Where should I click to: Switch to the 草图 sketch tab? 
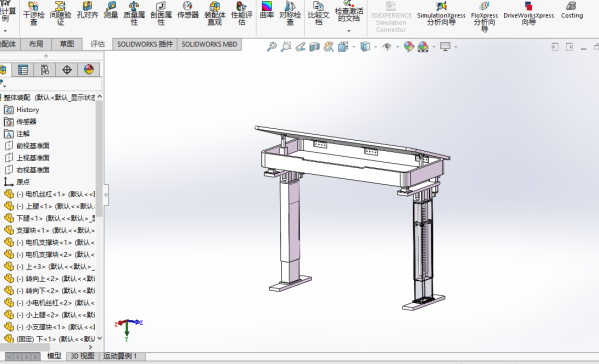67,44
